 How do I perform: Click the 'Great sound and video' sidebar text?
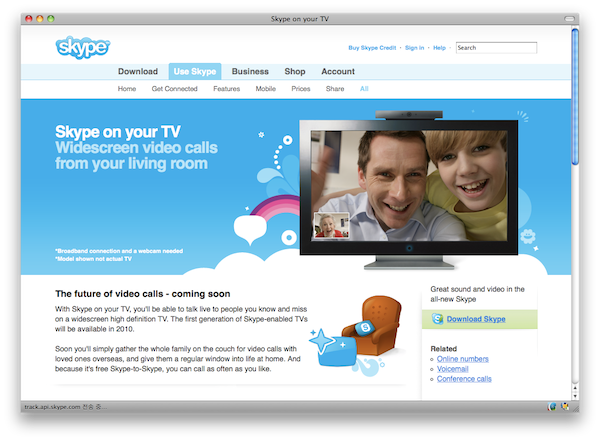(477, 294)
